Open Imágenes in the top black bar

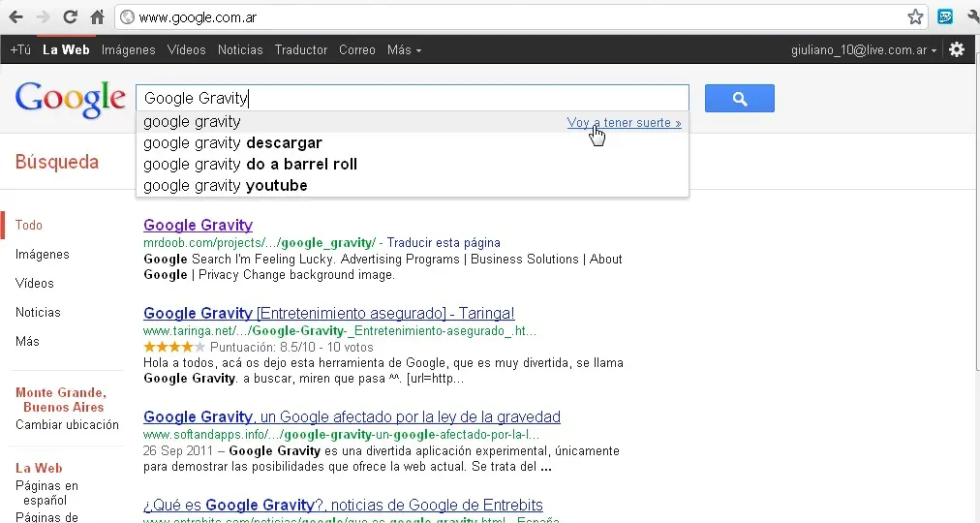(x=128, y=49)
